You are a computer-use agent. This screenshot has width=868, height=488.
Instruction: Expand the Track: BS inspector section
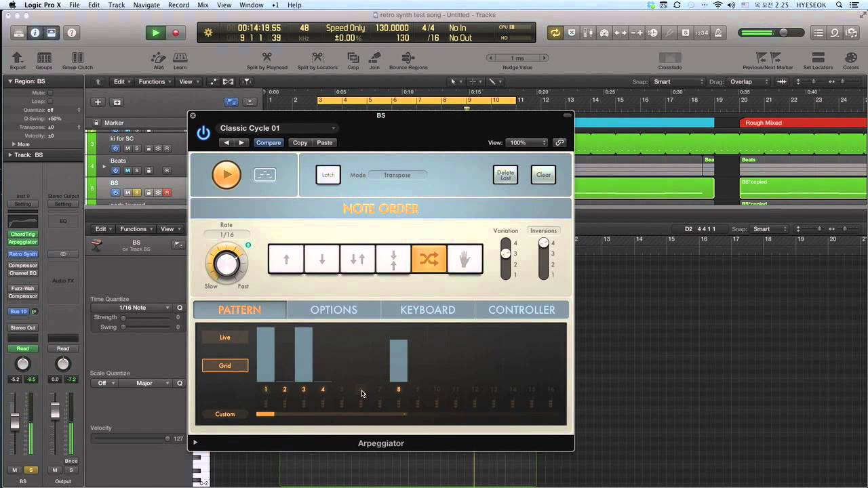click(x=10, y=155)
